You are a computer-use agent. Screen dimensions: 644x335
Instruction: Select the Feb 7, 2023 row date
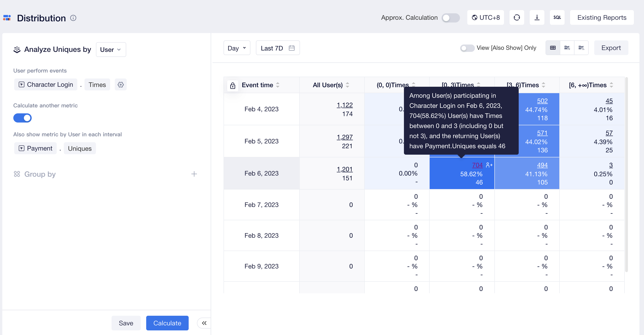point(261,205)
